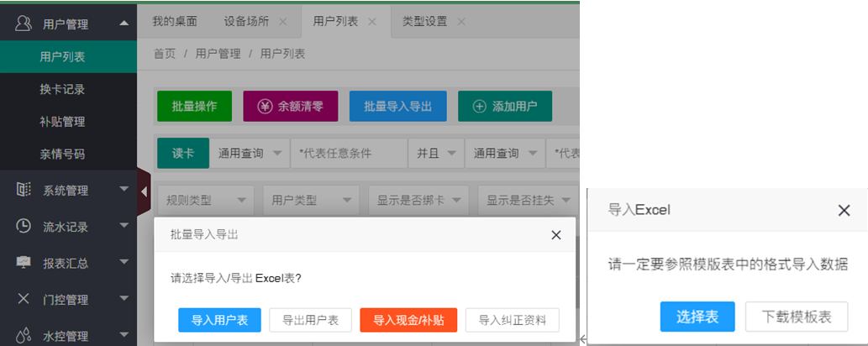Close the 设备场所 tab with its X
Viewport: 868px width, 346px height.
pyautogui.click(x=282, y=21)
